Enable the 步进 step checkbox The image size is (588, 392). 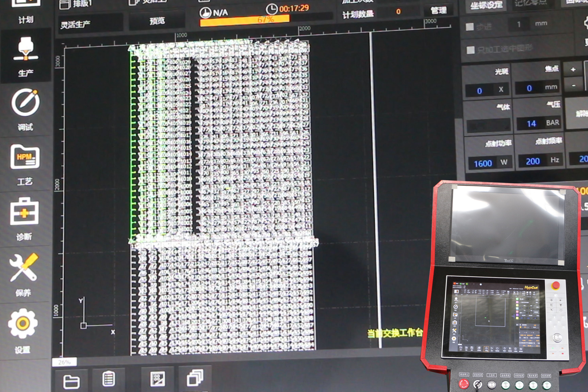pyautogui.click(x=470, y=27)
